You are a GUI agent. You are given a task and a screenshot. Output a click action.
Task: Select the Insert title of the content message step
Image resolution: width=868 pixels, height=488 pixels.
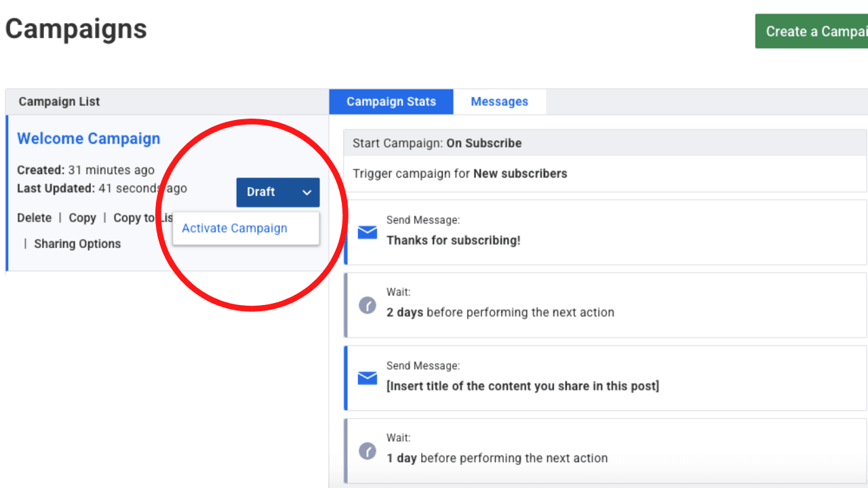(x=606, y=378)
